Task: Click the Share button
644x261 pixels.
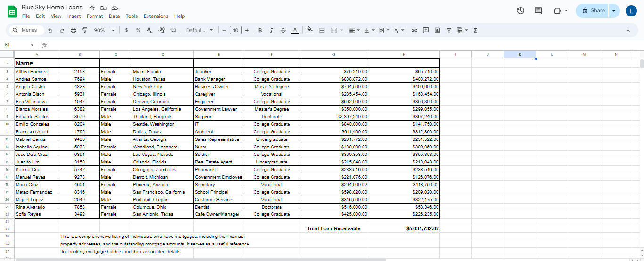Action: 593,11
